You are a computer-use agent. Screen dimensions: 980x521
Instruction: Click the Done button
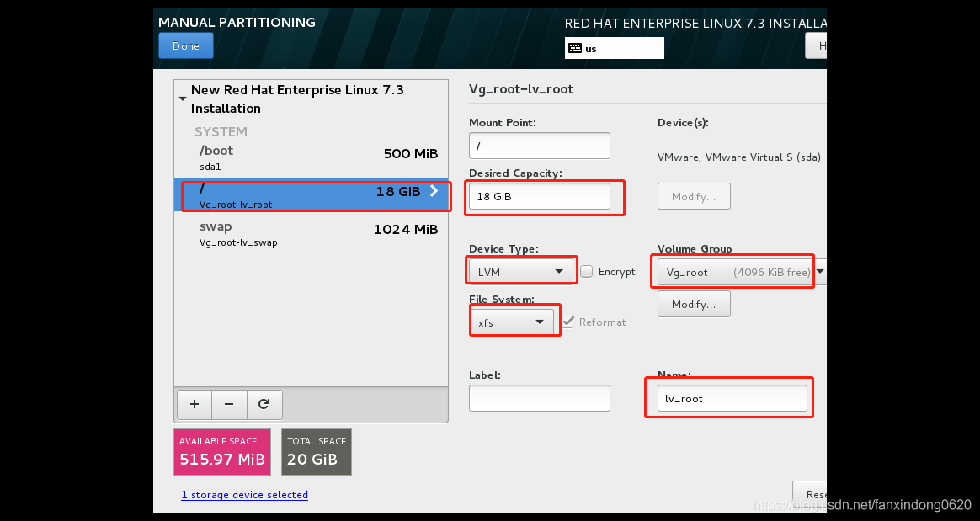(x=185, y=45)
